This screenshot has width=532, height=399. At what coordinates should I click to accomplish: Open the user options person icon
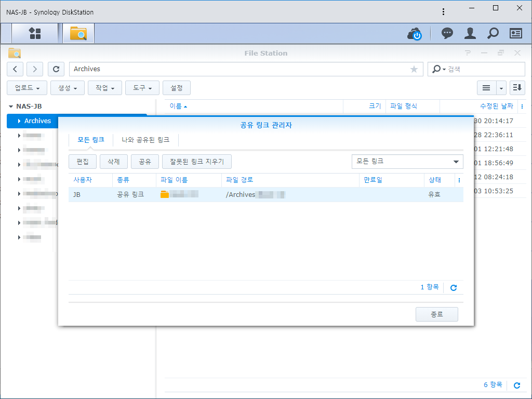(x=470, y=33)
